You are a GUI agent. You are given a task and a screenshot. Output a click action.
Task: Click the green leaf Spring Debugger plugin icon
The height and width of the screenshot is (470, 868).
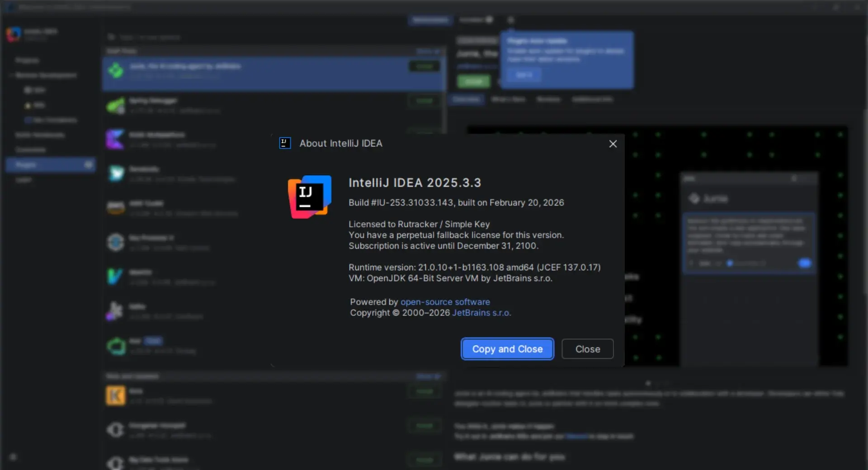coord(116,106)
